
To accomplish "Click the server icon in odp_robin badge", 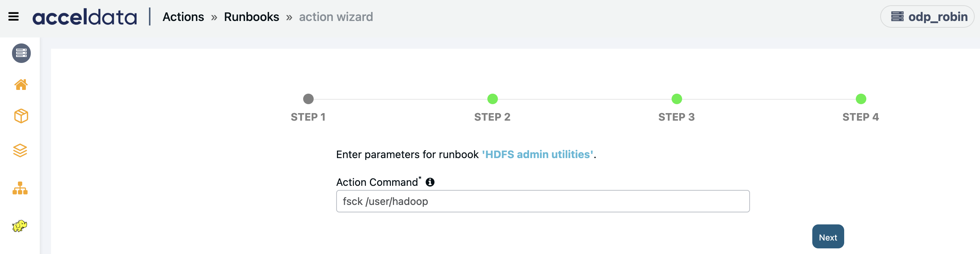I will (897, 17).
